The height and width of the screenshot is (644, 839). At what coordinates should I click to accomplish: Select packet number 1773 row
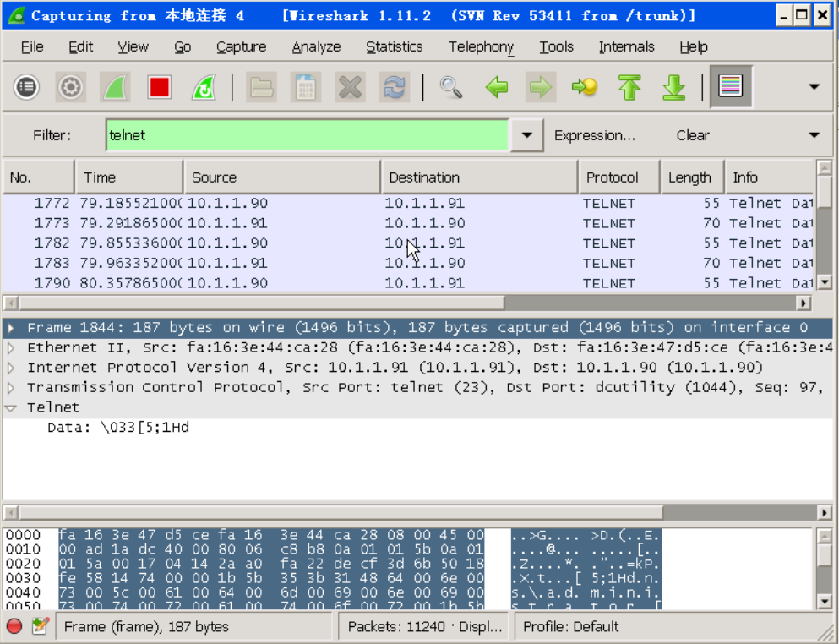(x=408, y=223)
